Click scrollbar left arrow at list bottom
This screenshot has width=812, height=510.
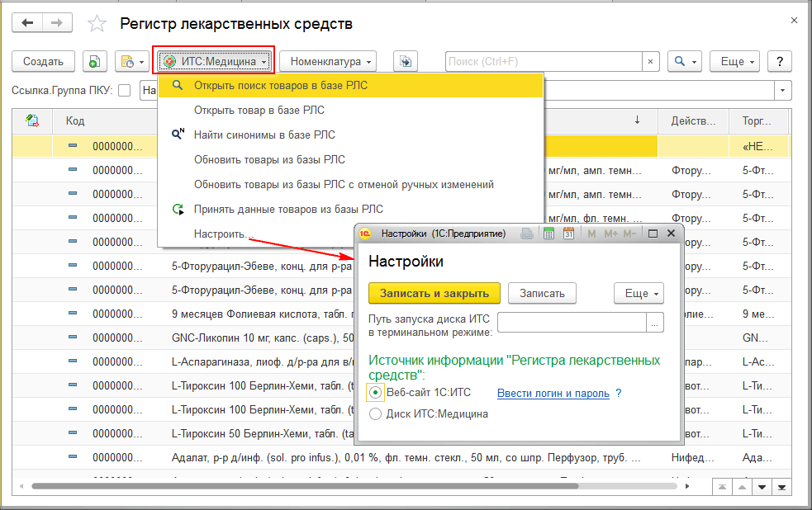pyautogui.click(x=21, y=486)
